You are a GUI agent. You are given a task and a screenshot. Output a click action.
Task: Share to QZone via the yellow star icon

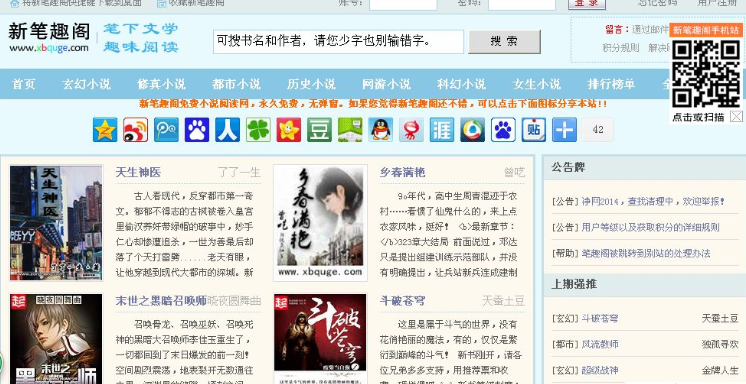pos(105,130)
